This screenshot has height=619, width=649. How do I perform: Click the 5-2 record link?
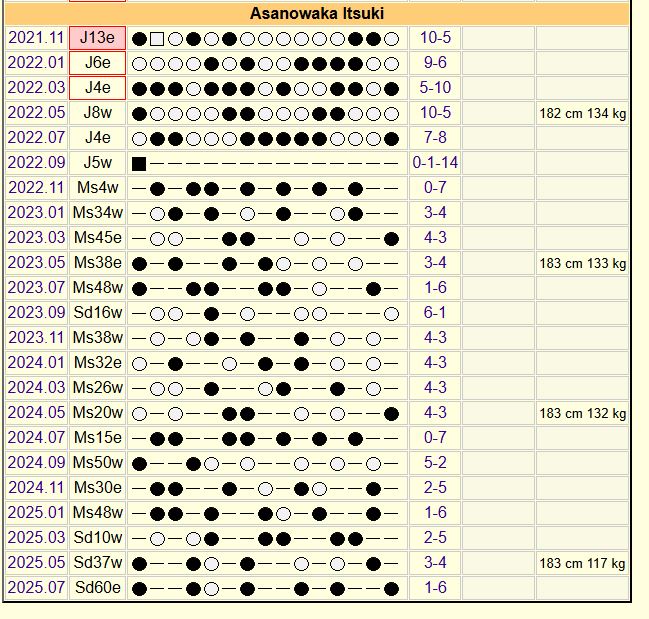[435, 463]
